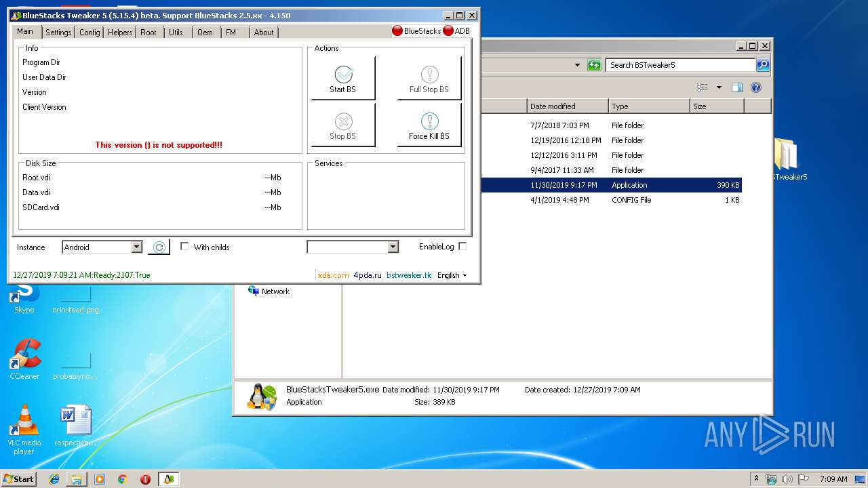Open Opera from the taskbar
The width and height of the screenshot is (868, 488).
[x=145, y=479]
